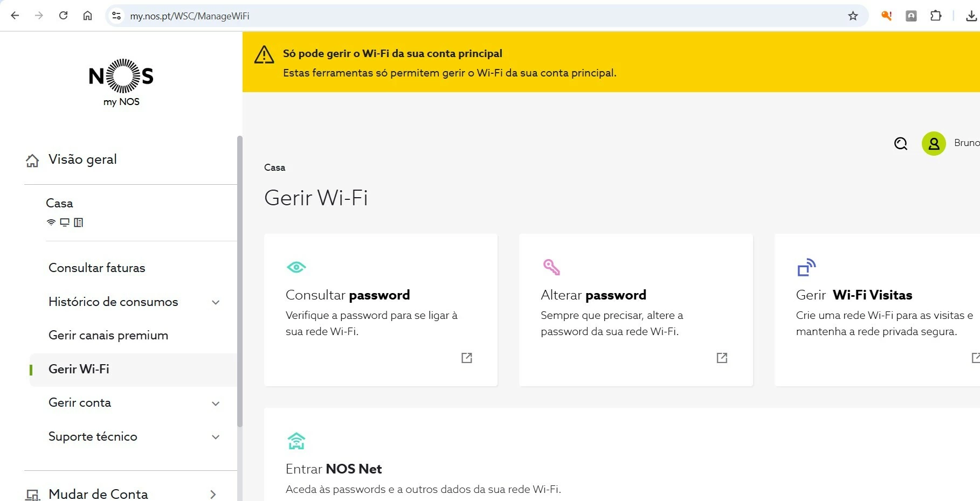
Task: Bookmark this page with star icon
Action: (853, 16)
